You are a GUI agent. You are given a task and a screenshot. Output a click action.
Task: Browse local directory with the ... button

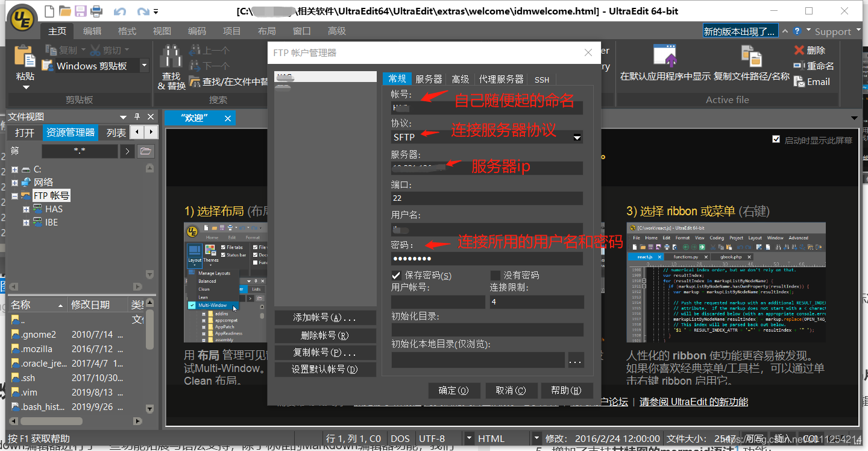575,361
